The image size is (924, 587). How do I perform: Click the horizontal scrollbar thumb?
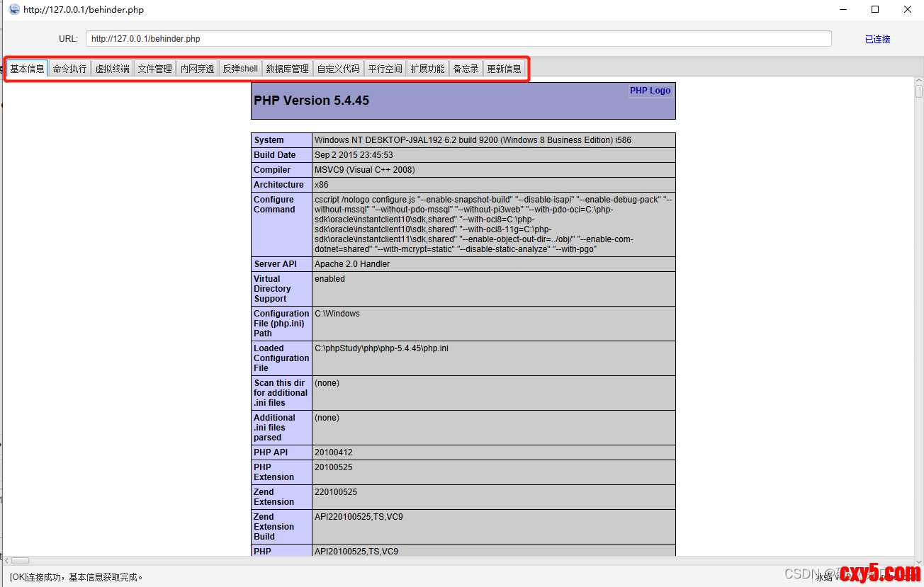20,561
